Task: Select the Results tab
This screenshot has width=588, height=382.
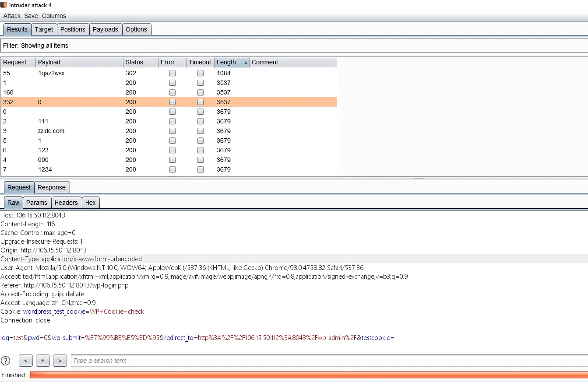Action: (18, 29)
